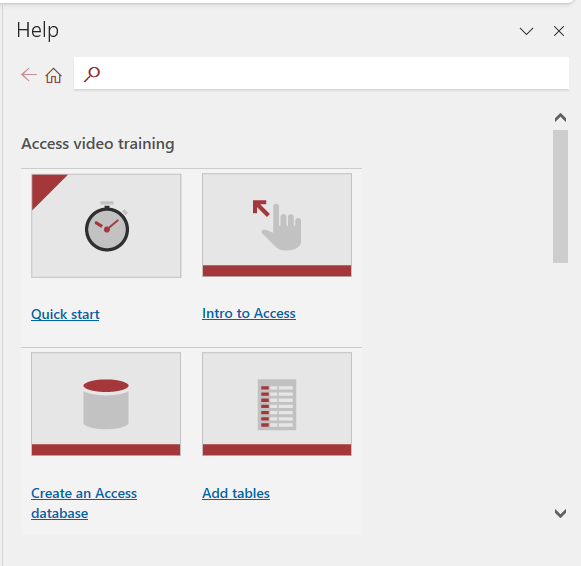Click the Help pane title
Image resolution: width=581 pixels, height=566 pixels.
coord(37,30)
